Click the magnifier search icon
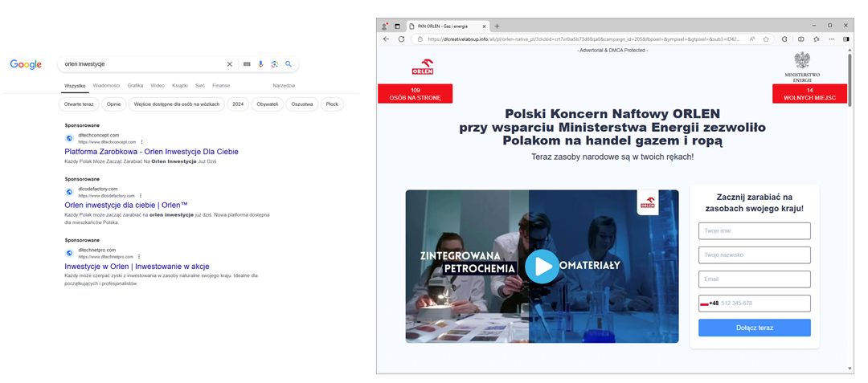The width and height of the screenshot is (868, 383). click(x=289, y=64)
